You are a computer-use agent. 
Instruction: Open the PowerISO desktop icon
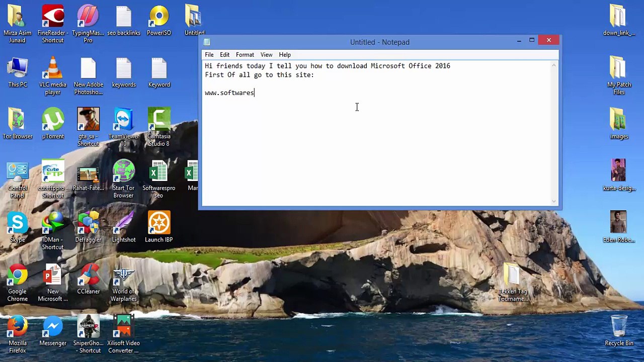[159, 21]
